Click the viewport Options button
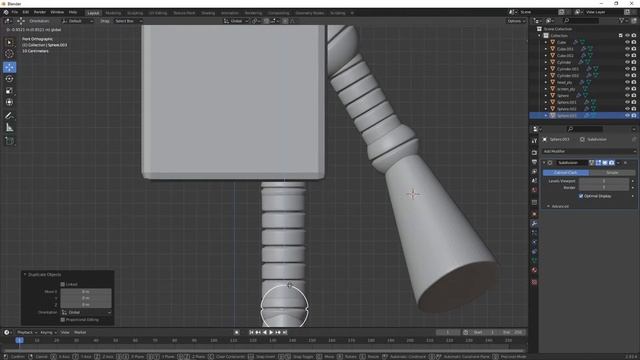Image resolution: width=640 pixels, height=360 pixels. [x=516, y=21]
